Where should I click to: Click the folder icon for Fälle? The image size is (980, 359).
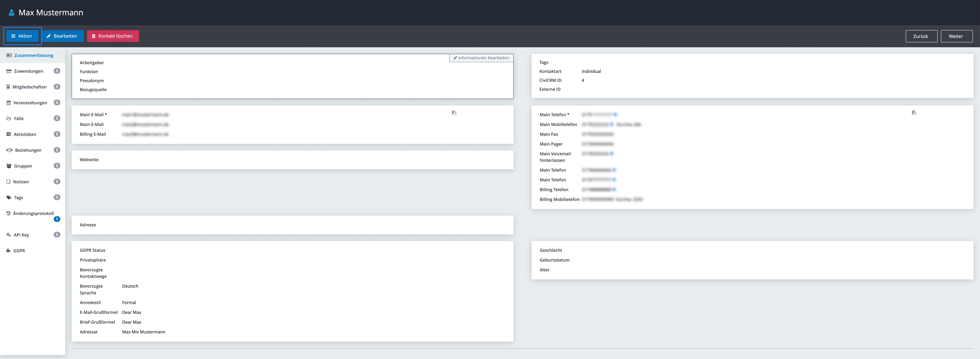pos(9,118)
